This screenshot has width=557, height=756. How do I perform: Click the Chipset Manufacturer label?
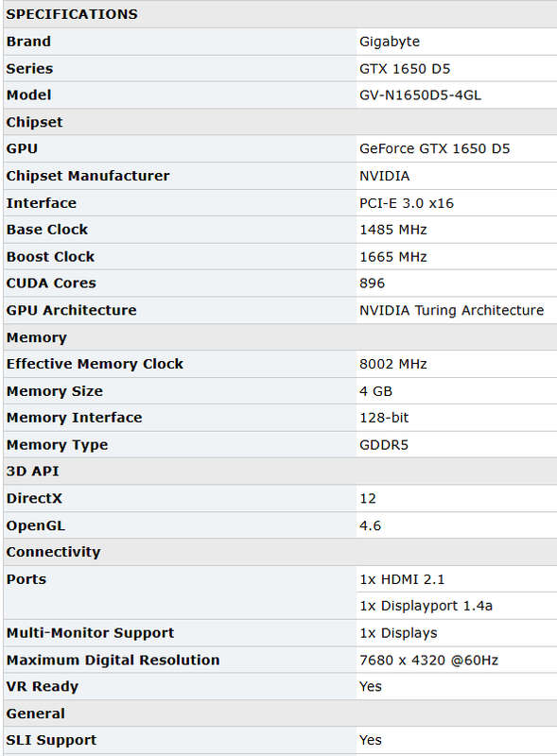pos(88,176)
